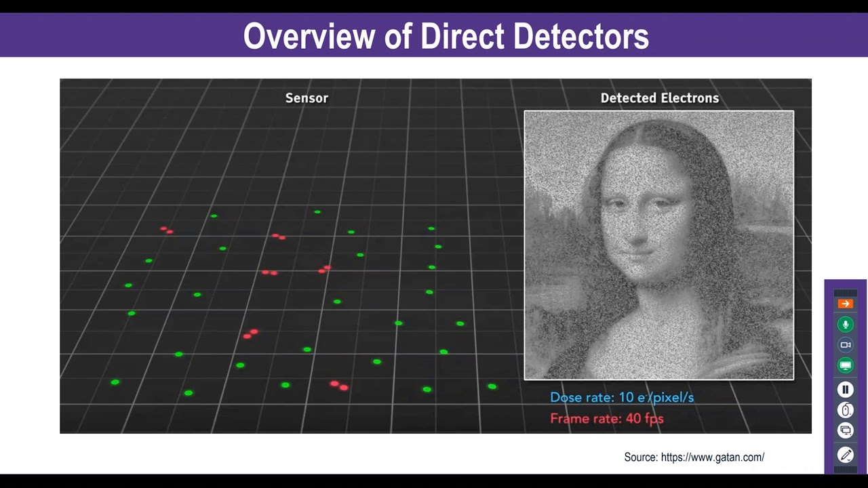Click the orange arrow collapse button
This screenshot has width=868, height=488.
pyautogui.click(x=845, y=304)
